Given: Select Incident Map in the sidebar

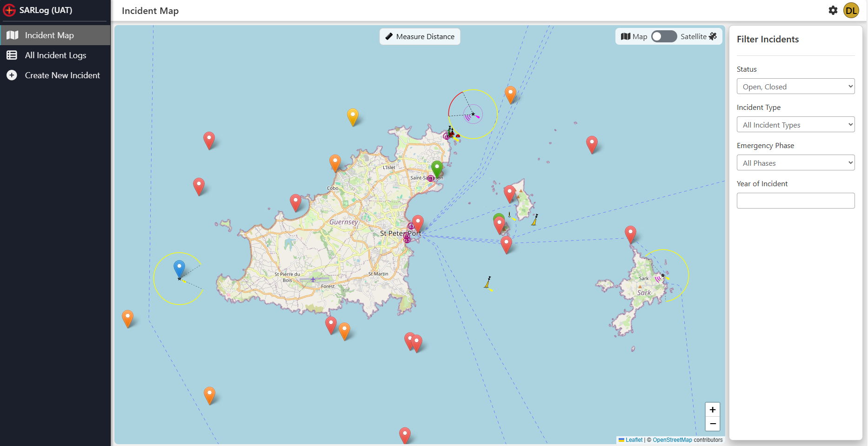Looking at the screenshot, I should click(x=49, y=35).
